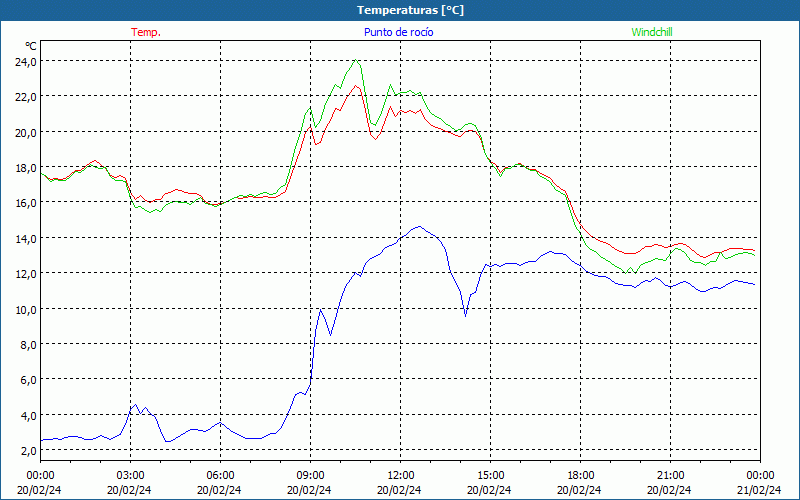800x500 pixels.
Task: Click the blue dew point peak after 12:00
Action: tap(419, 227)
